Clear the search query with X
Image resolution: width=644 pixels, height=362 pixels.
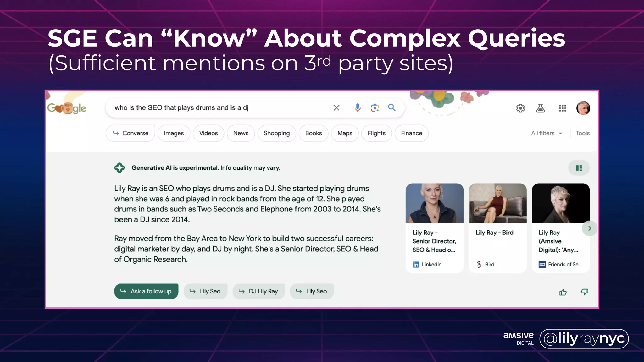click(336, 108)
